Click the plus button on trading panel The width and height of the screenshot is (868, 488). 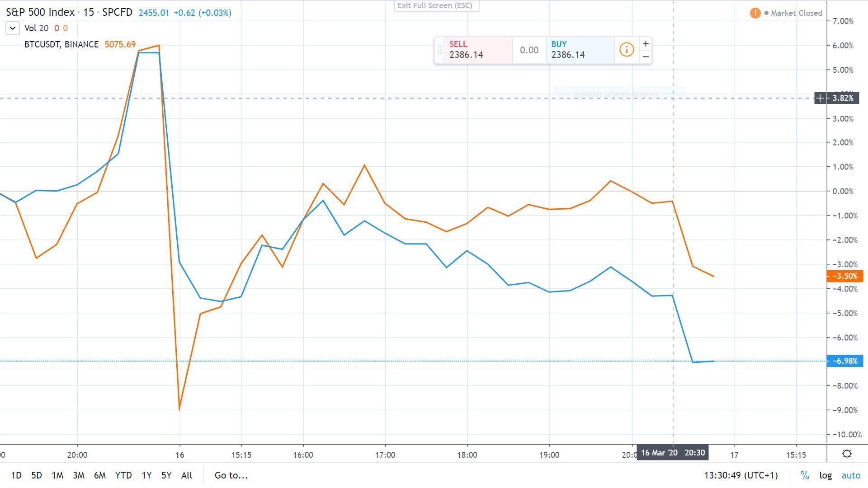tap(646, 44)
